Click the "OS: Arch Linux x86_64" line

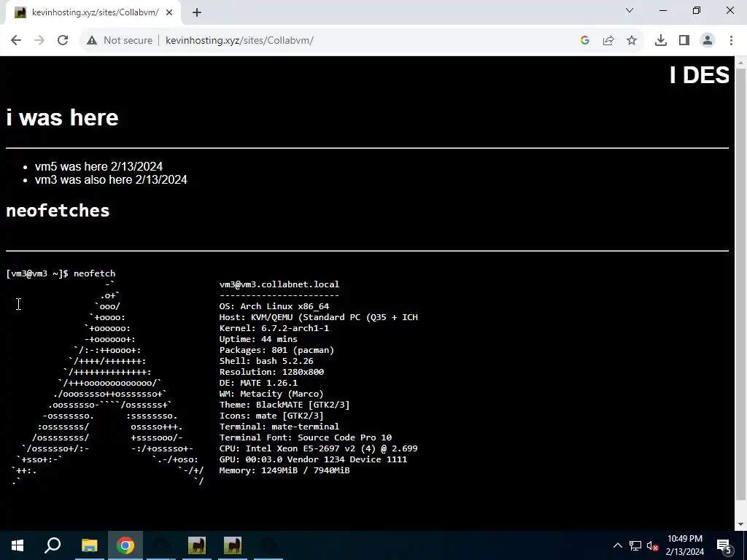coord(274,306)
